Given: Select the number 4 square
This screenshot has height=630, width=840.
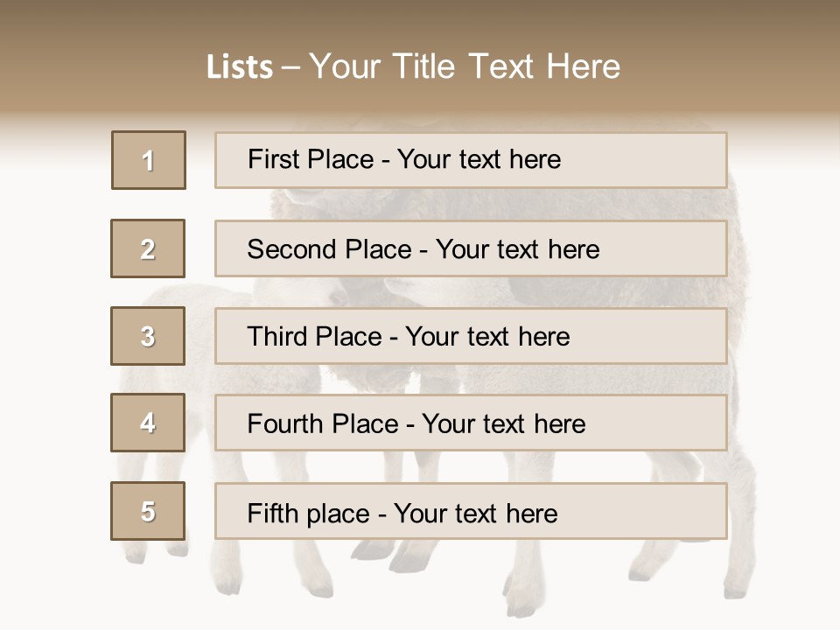Looking at the screenshot, I should [x=148, y=423].
